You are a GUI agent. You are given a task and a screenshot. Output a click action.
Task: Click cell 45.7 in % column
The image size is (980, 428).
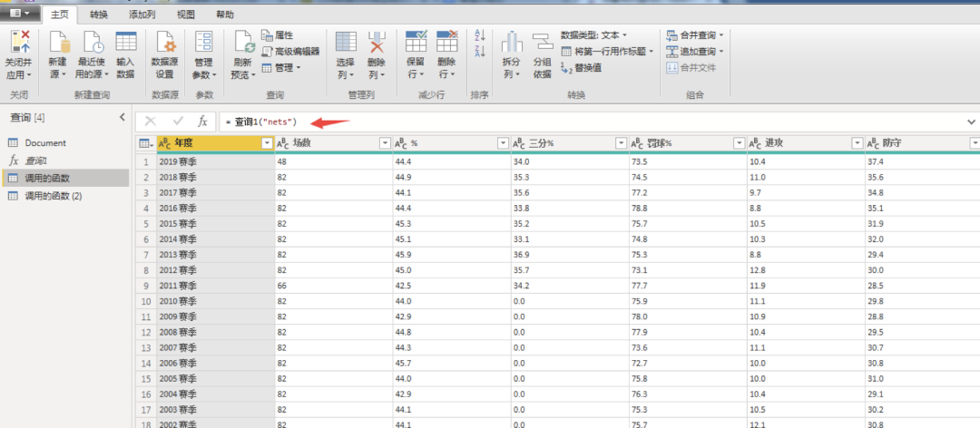[452, 363]
